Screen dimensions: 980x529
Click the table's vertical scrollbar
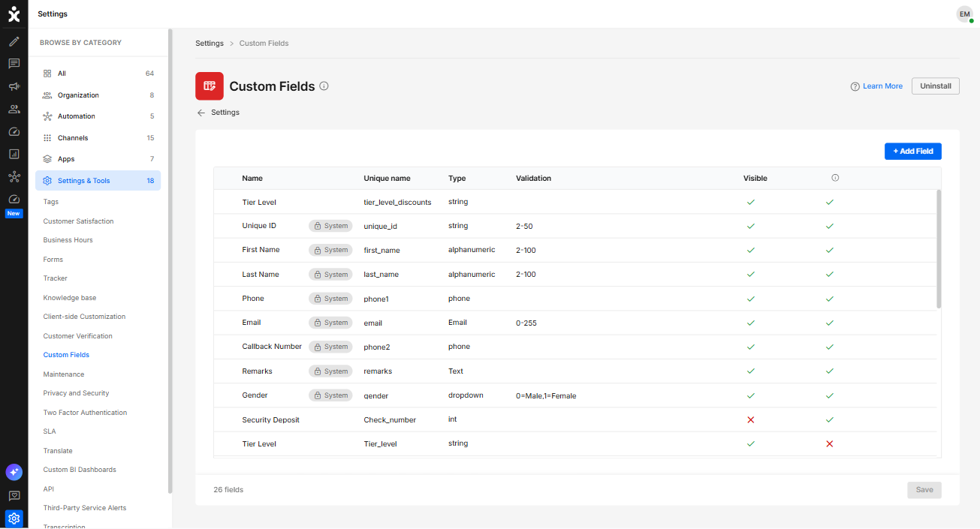pyautogui.click(x=939, y=249)
